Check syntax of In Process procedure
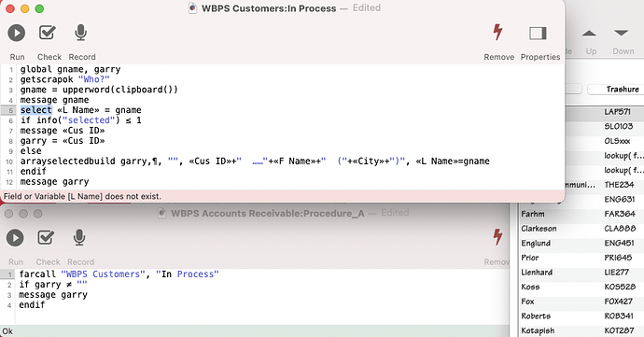This screenshot has width=644, height=337. [48, 33]
